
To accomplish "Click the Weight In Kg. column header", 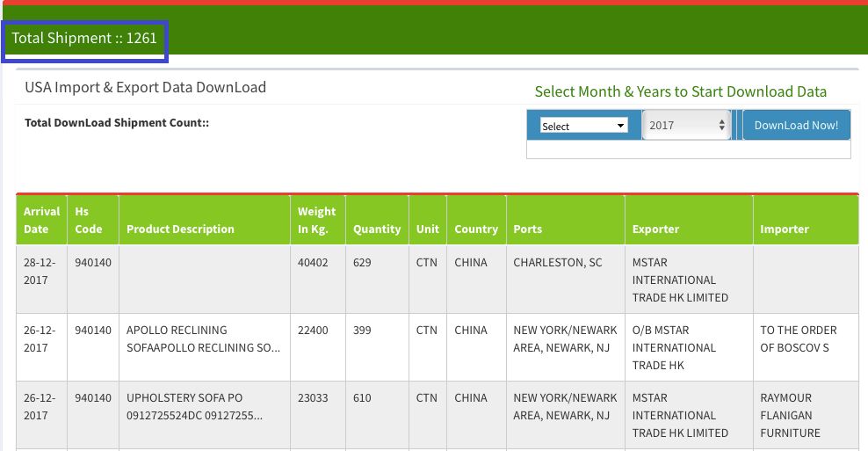I will click(x=318, y=220).
